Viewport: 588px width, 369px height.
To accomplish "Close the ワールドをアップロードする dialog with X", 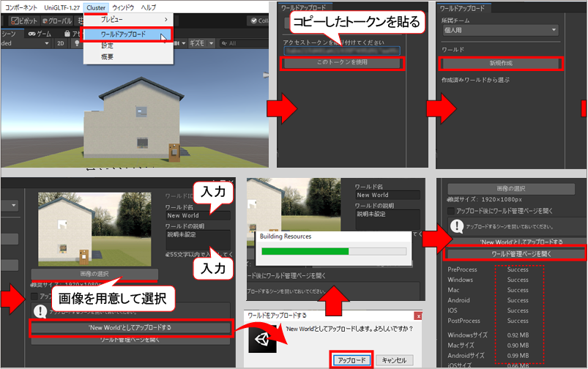I will coord(417,316).
